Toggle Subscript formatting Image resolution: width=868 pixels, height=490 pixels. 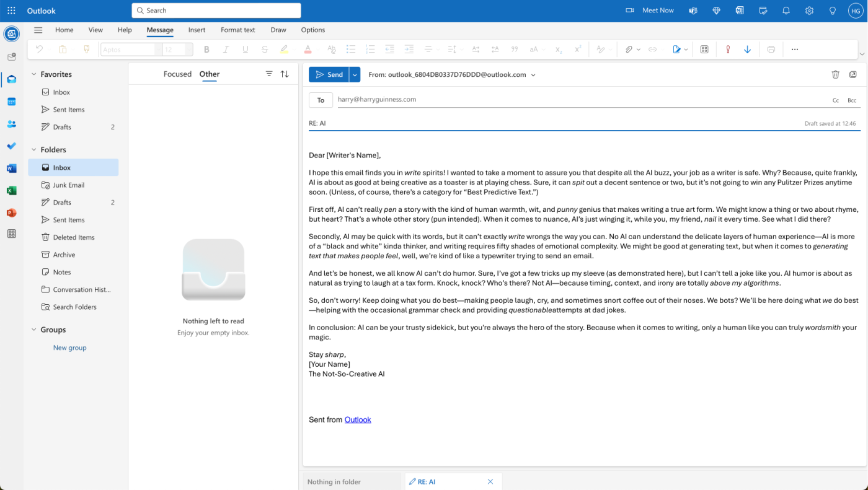(559, 50)
